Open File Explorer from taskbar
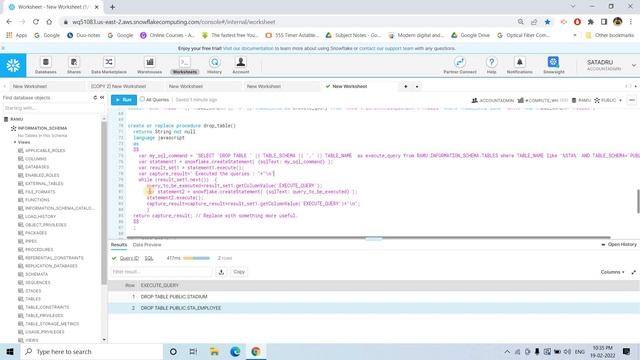 point(214,351)
